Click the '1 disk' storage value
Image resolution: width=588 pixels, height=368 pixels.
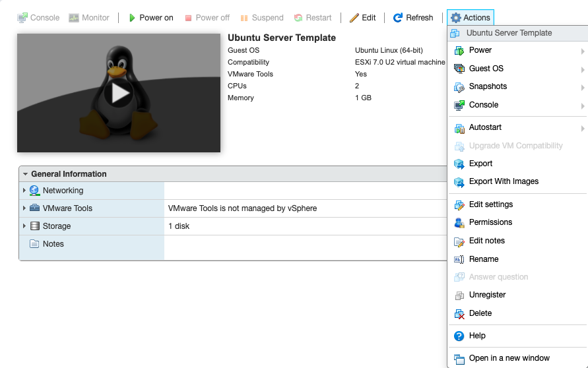point(179,226)
